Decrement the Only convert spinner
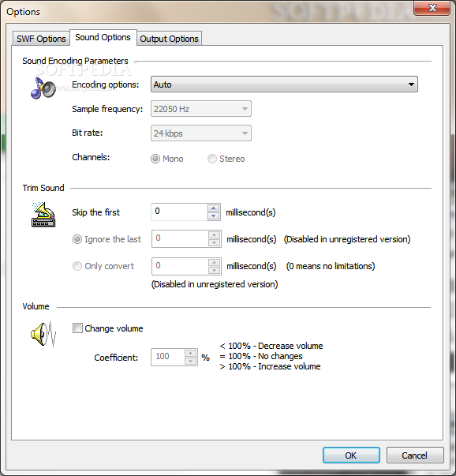Screen dimensions: 456x476 pos(215,270)
